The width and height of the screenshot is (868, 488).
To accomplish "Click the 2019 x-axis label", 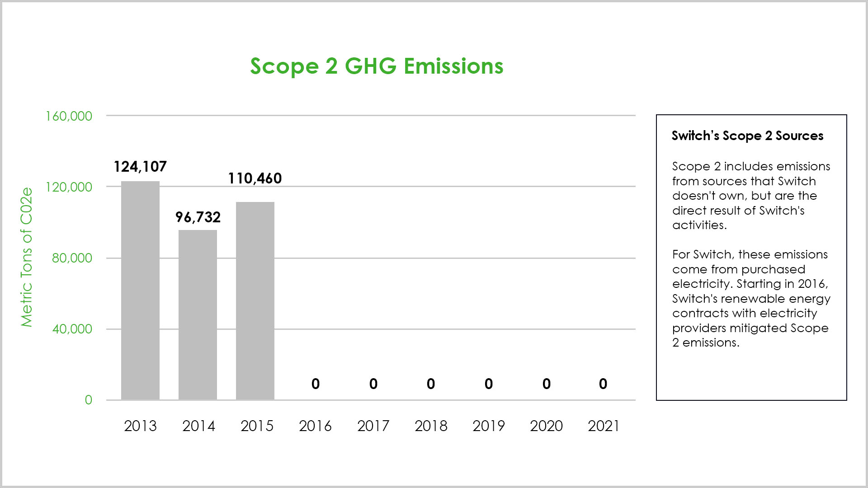I will [489, 426].
